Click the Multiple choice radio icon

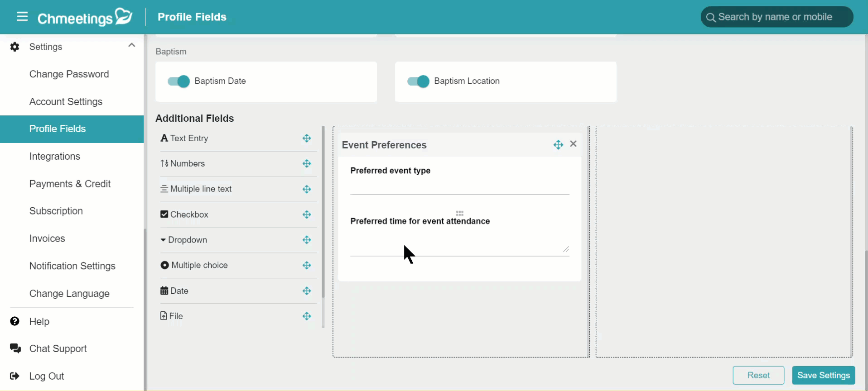164,265
